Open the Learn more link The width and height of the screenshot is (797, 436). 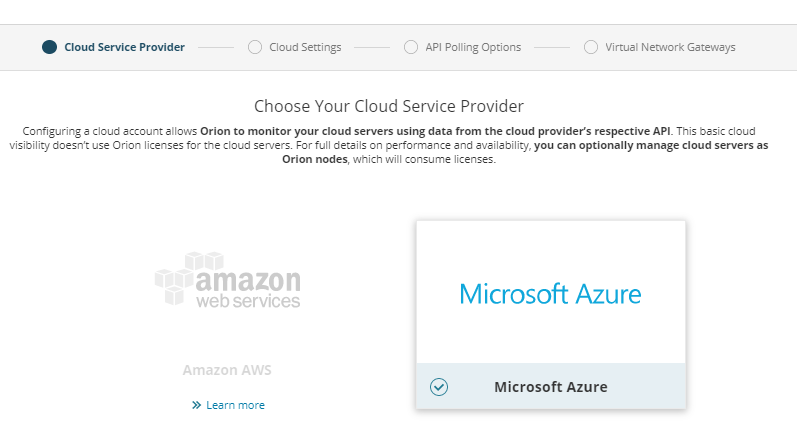point(235,405)
